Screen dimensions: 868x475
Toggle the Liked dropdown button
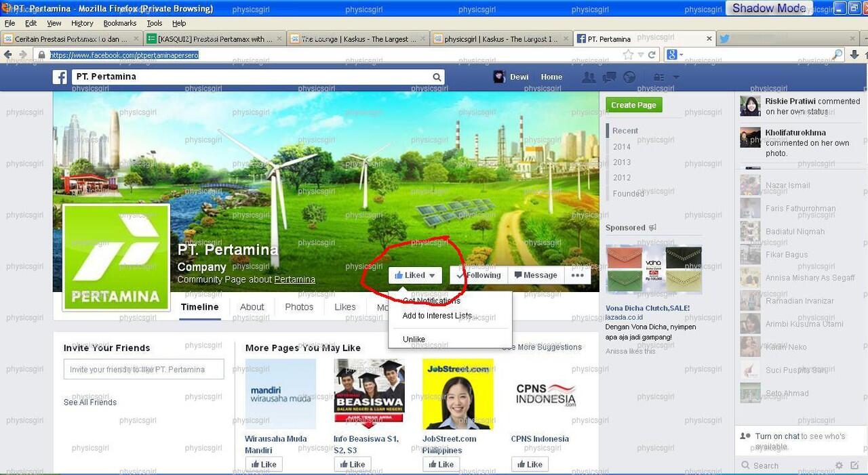415,275
